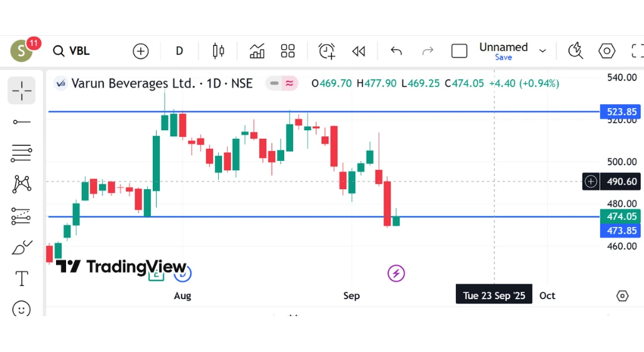Expand the Unnamed layout dropdown arrow
Screen dimensions: 644x352
click(x=543, y=51)
